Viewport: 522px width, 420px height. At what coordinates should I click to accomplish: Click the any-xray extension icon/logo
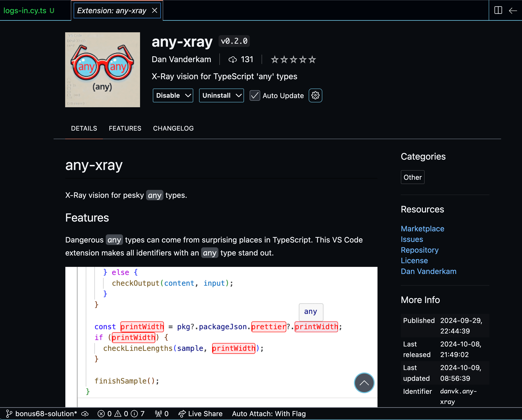click(102, 69)
